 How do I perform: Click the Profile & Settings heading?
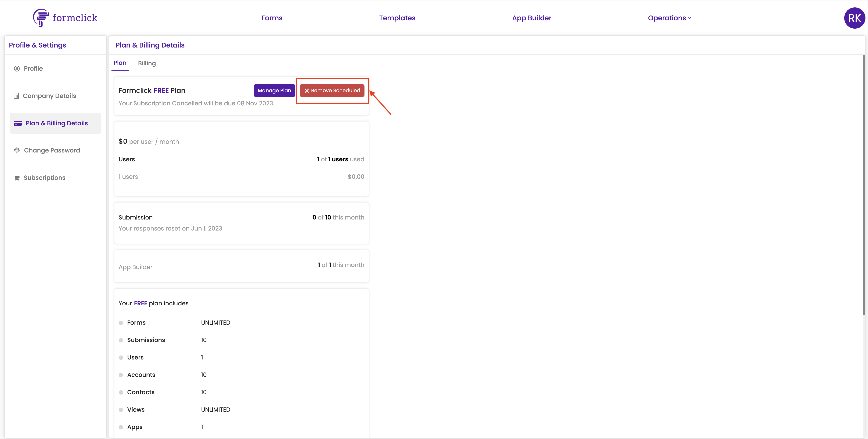[x=37, y=45]
